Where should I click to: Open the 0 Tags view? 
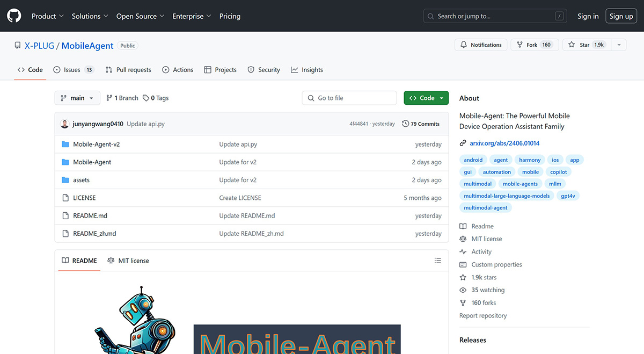click(155, 97)
